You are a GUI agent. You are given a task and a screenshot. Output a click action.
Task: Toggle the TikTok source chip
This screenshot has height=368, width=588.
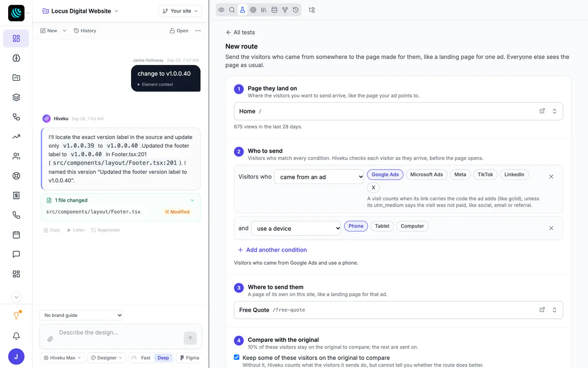click(x=485, y=175)
